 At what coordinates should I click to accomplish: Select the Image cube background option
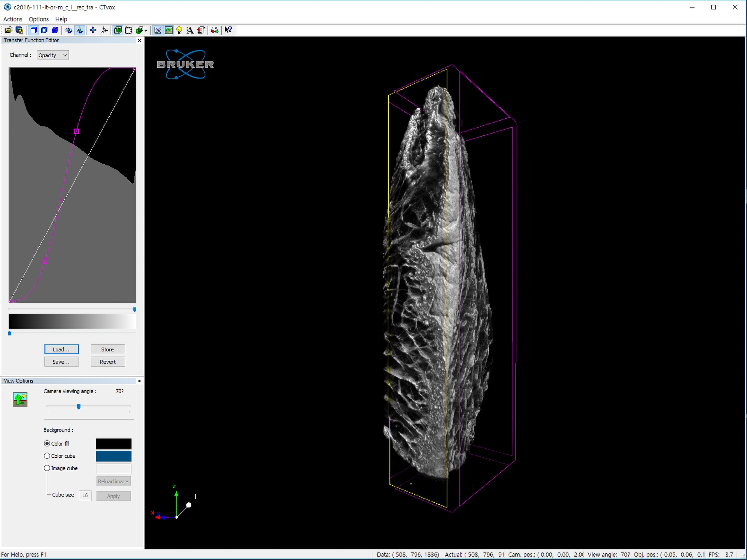(47, 468)
